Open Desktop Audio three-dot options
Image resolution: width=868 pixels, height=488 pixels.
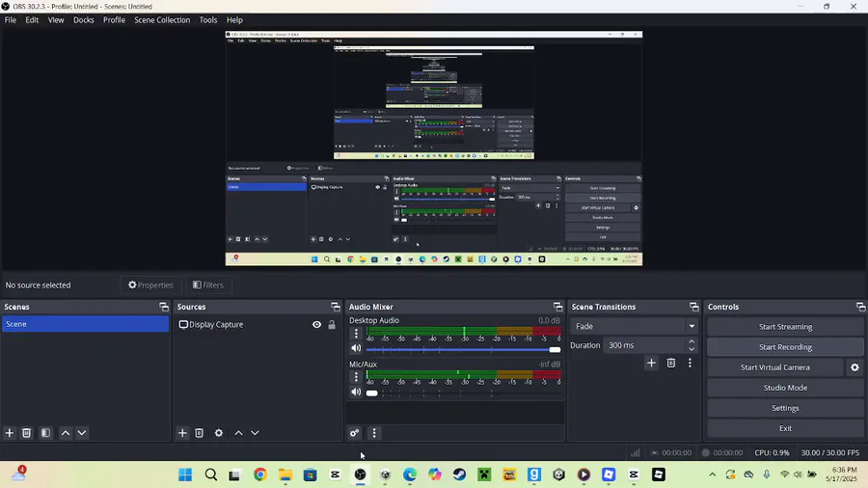pyautogui.click(x=356, y=333)
